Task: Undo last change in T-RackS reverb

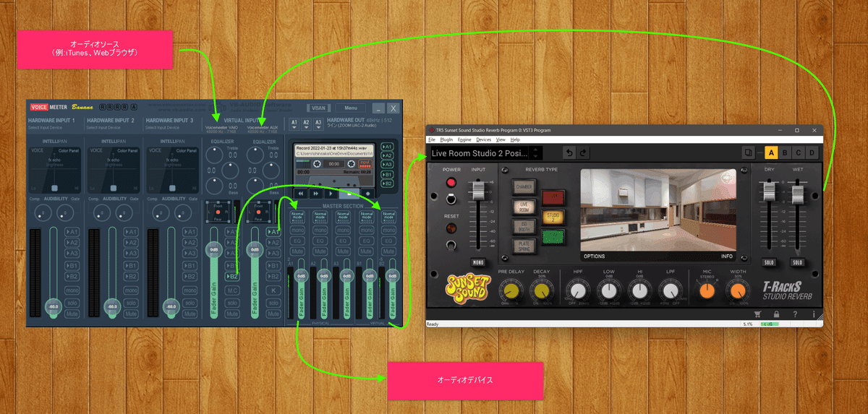Action: pos(569,152)
